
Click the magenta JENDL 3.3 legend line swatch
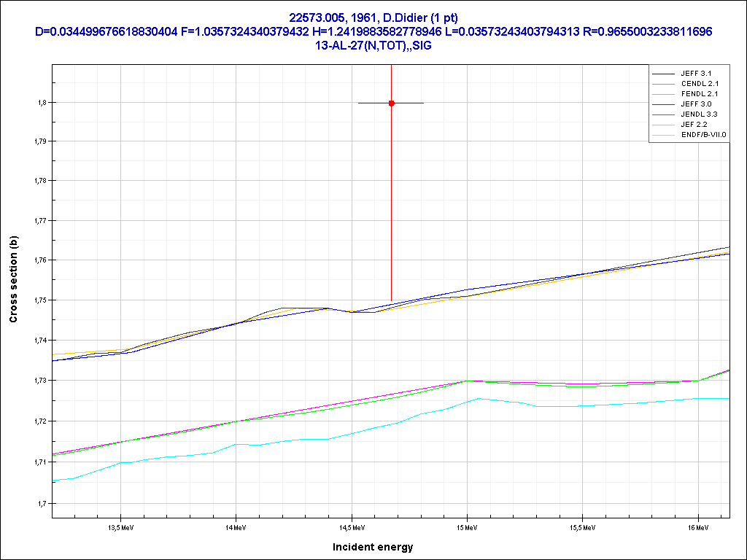point(663,114)
